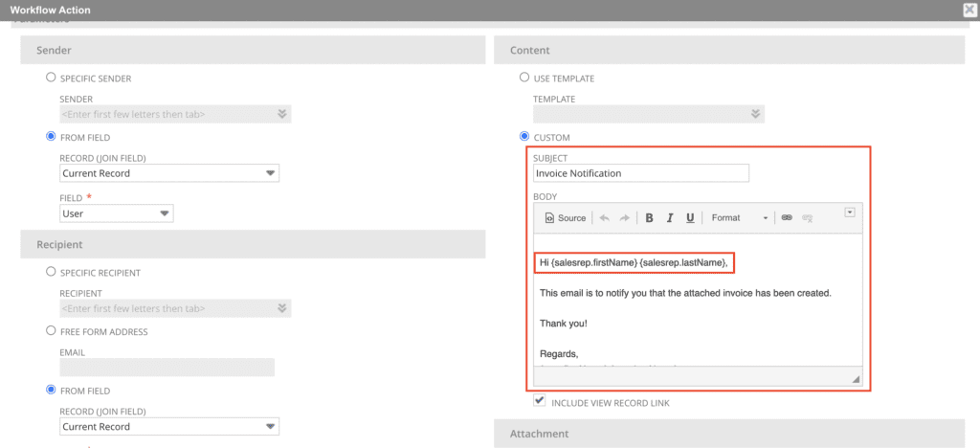Select the Free Form Address option
The image size is (980, 448).
(x=52, y=331)
